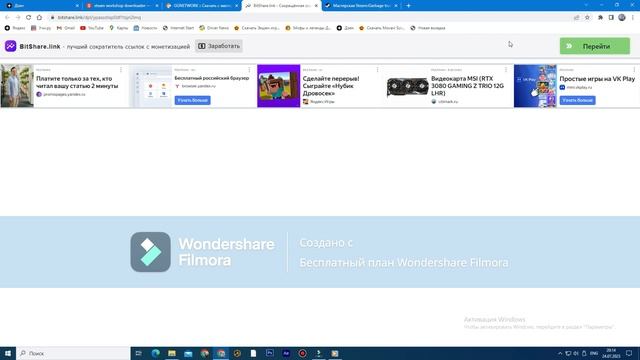The width and height of the screenshot is (640, 360).
Task: Open the Windows Start menu
Action: (8, 353)
